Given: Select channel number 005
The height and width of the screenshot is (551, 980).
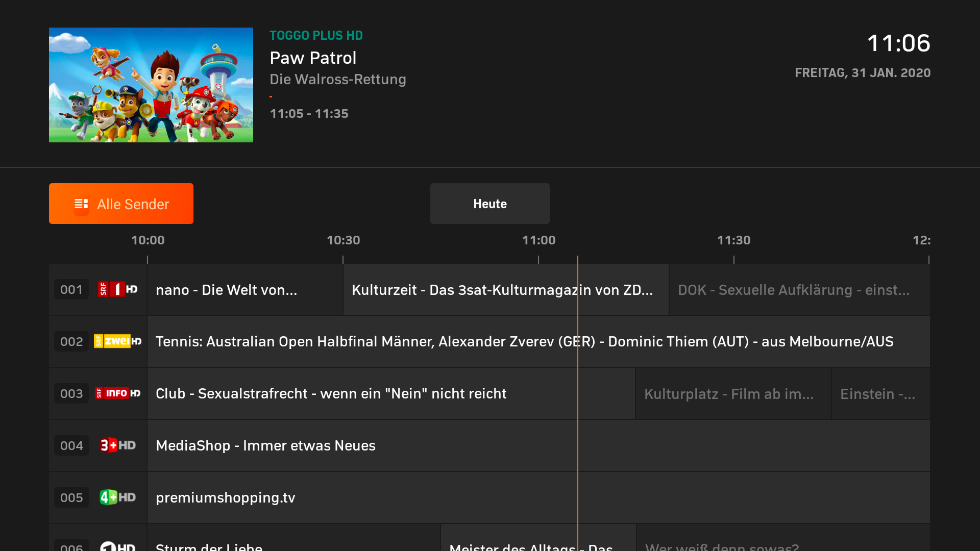Looking at the screenshot, I should (x=71, y=498).
